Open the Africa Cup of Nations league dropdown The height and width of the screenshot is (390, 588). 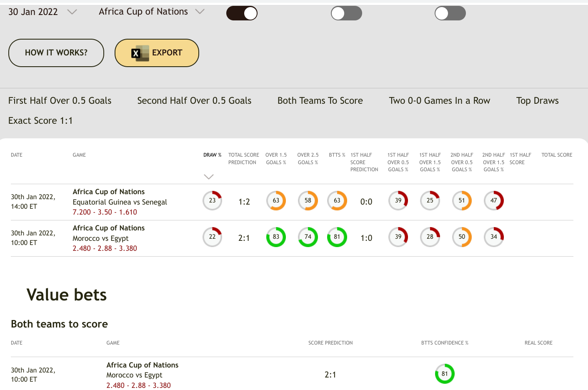pyautogui.click(x=151, y=12)
